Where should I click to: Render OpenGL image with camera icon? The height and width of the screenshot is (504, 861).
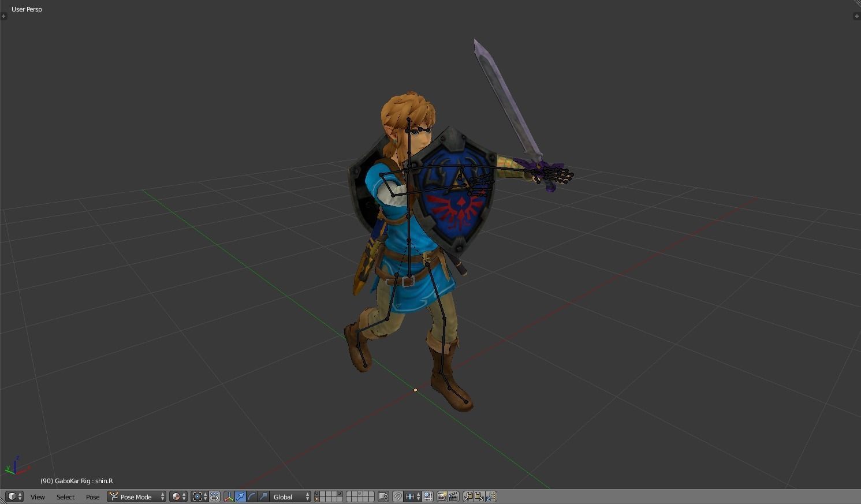click(x=442, y=496)
